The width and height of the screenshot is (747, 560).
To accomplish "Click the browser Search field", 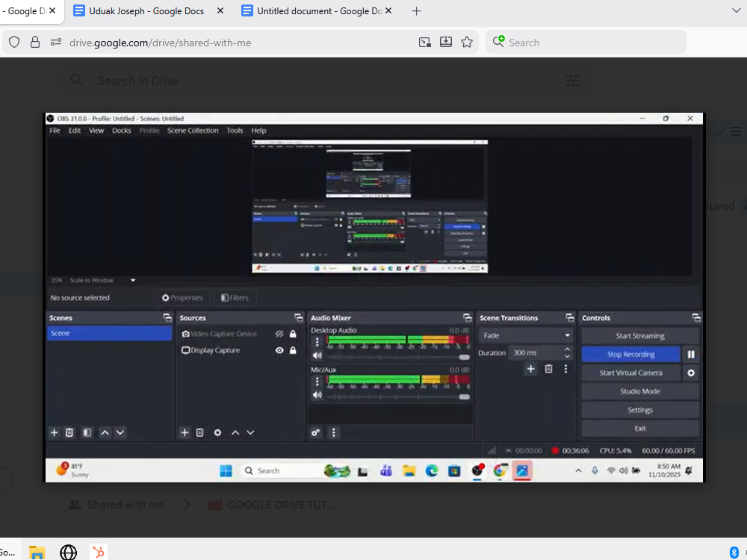I will (x=586, y=43).
